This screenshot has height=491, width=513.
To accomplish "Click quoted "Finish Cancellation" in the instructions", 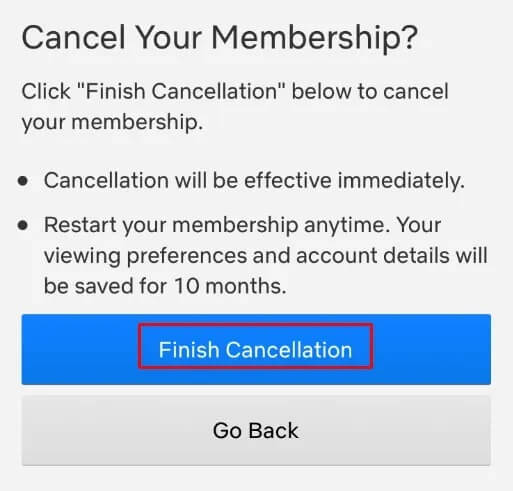I will (x=181, y=91).
